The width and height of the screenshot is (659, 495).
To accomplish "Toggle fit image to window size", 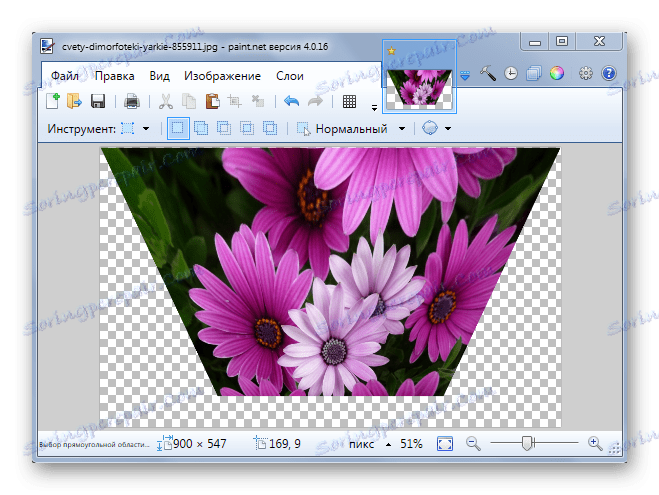I will click(x=445, y=443).
